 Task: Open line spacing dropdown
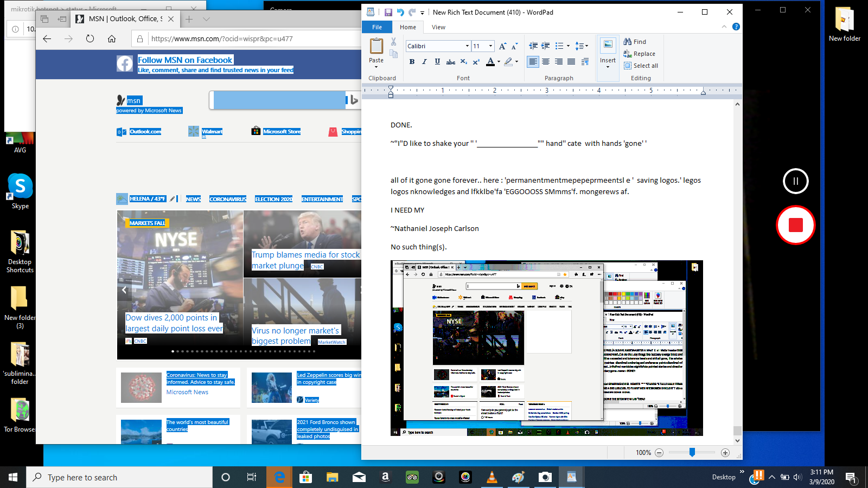tap(582, 46)
